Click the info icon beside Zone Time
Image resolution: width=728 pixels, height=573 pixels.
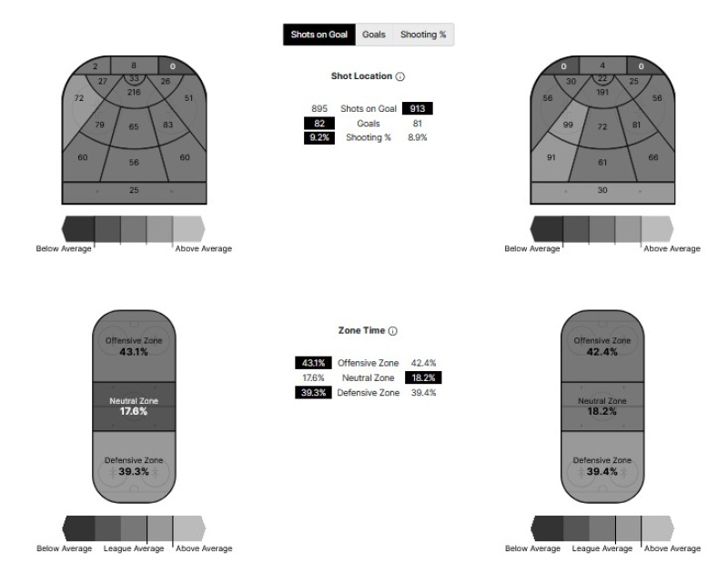pos(393,331)
